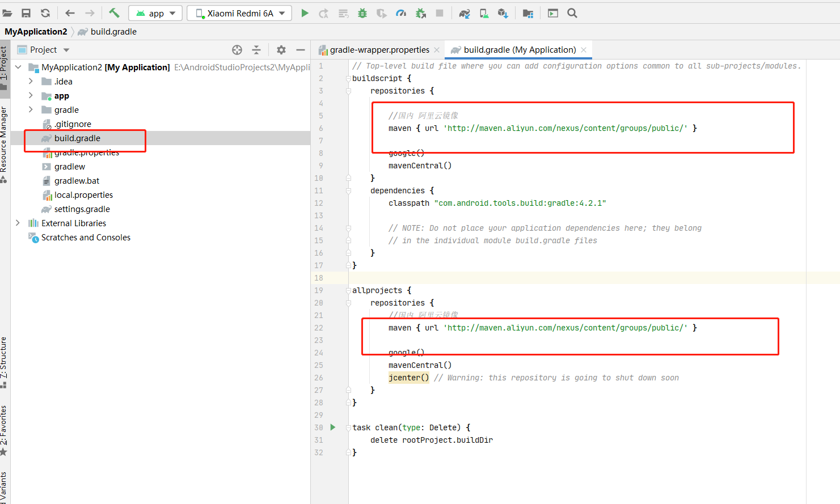Select build.gradle in project tree
The width and height of the screenshot is (840, 504).
point(77,138)
